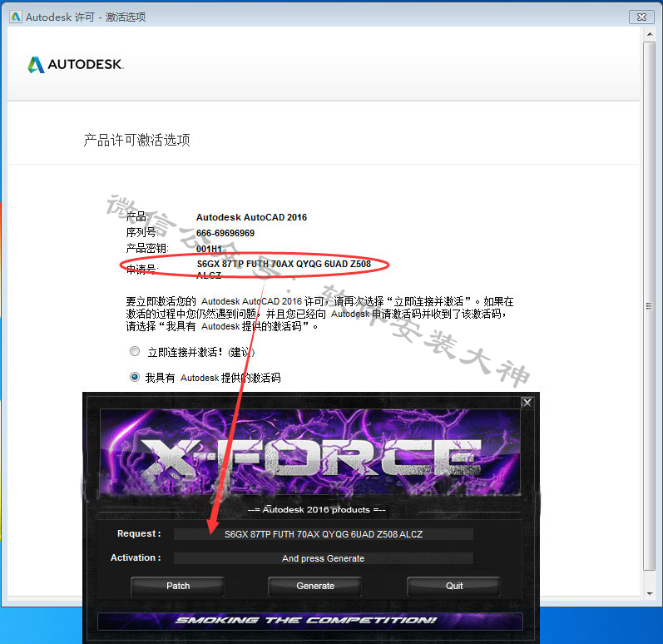The image size is (663, 644).
Task: Close the Autodesk license activation window
Action: (x=641, y=17)
